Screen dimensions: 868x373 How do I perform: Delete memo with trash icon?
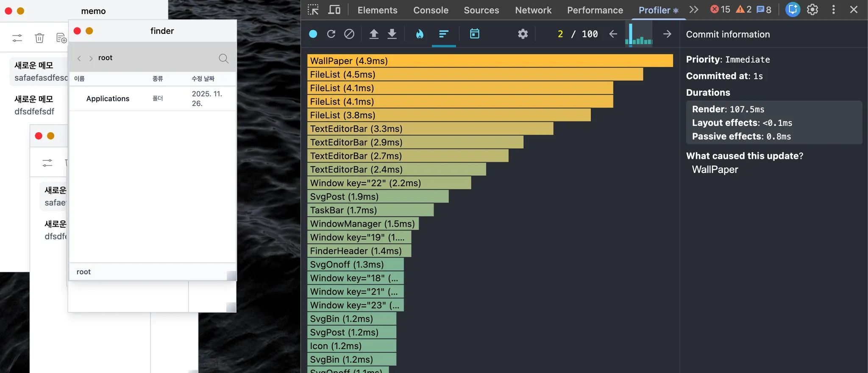pyautogui.click(x=39, y=38)
